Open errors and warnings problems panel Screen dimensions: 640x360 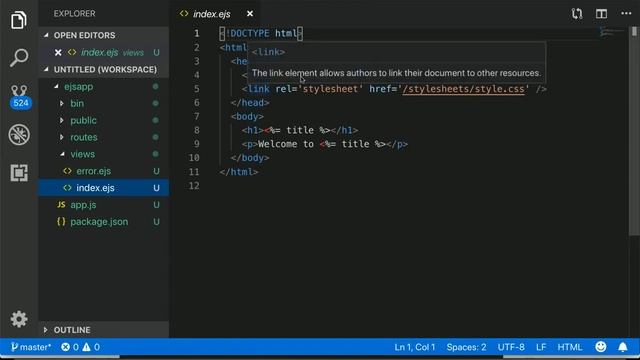(x=80, y=347)
